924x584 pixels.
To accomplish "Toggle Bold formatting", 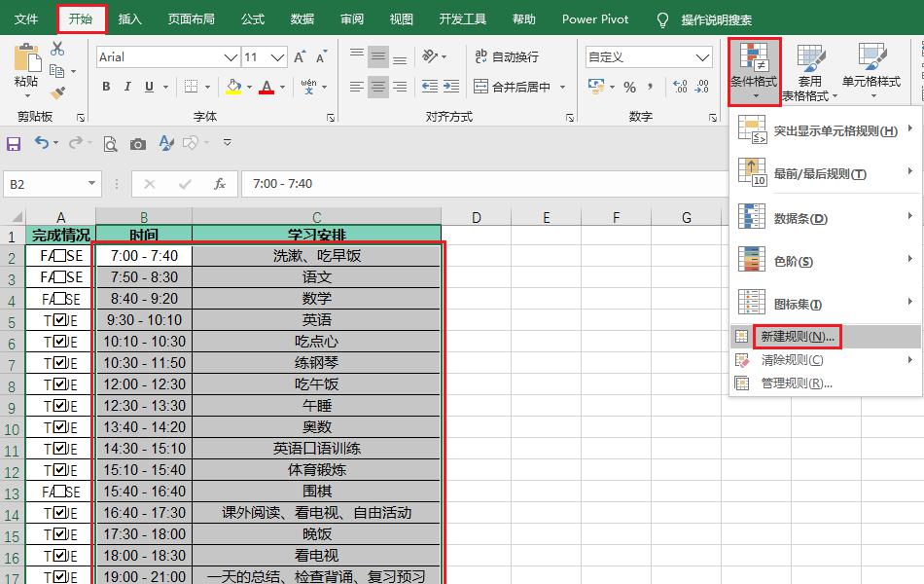I will (x=106, y=87).
